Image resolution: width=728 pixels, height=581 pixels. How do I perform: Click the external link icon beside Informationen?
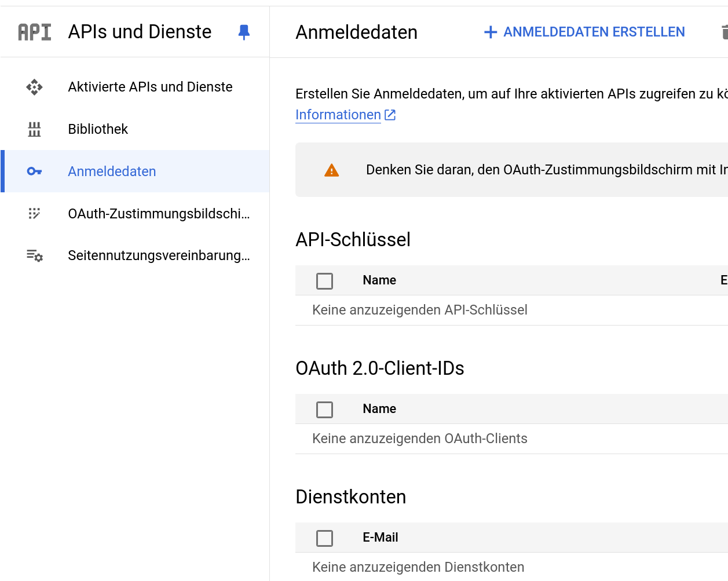click(390, 115)
